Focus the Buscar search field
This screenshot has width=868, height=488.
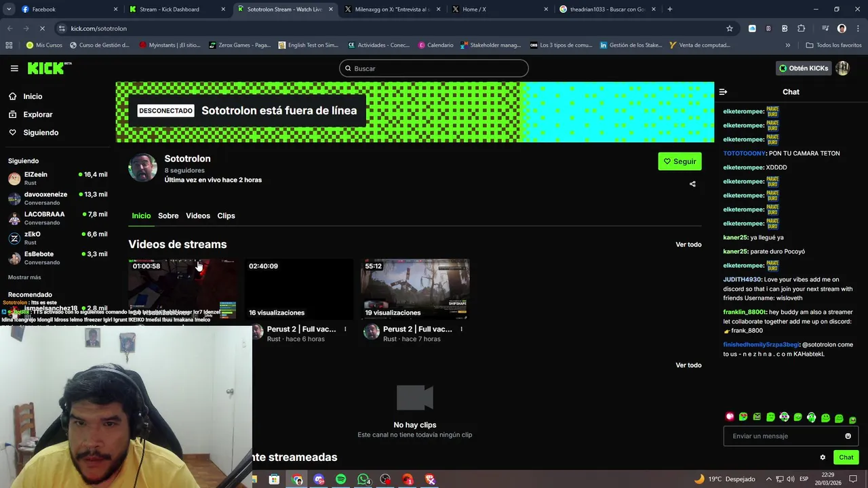(434, 68)
